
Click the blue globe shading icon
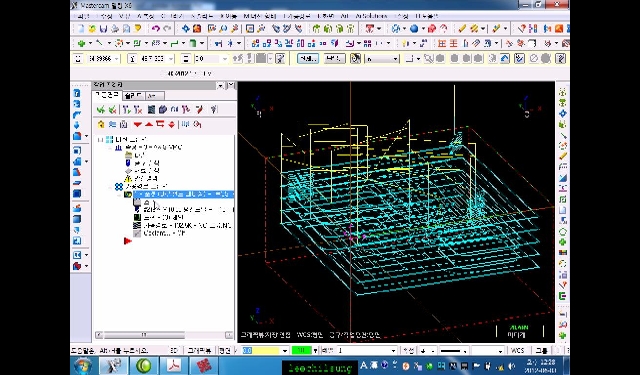pyautogui.click(x=414, y=29)
